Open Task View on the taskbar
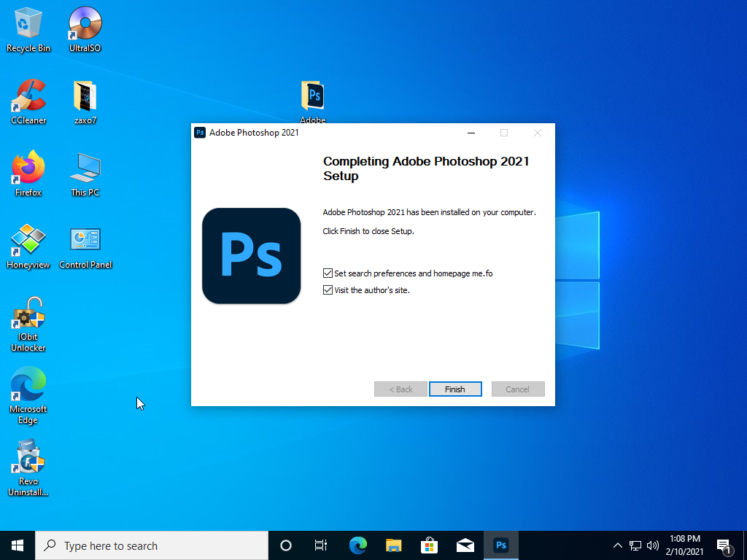The width and height of the screenshot is (747, 560). [321, 545]
